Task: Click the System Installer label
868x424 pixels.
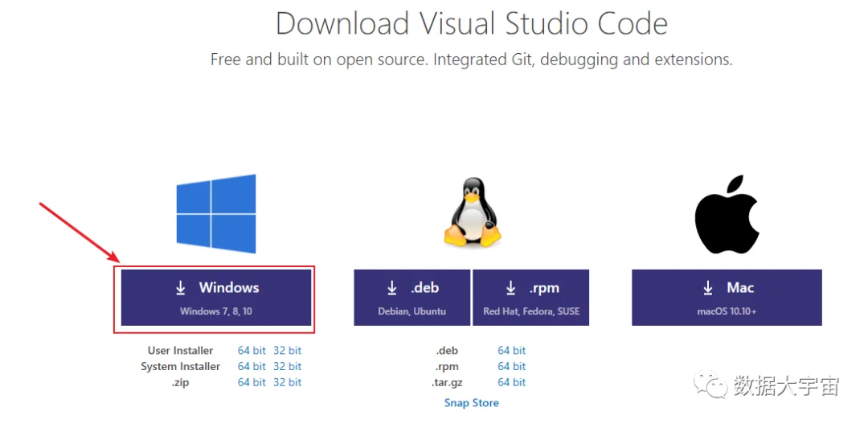Action: pos(181,366)
